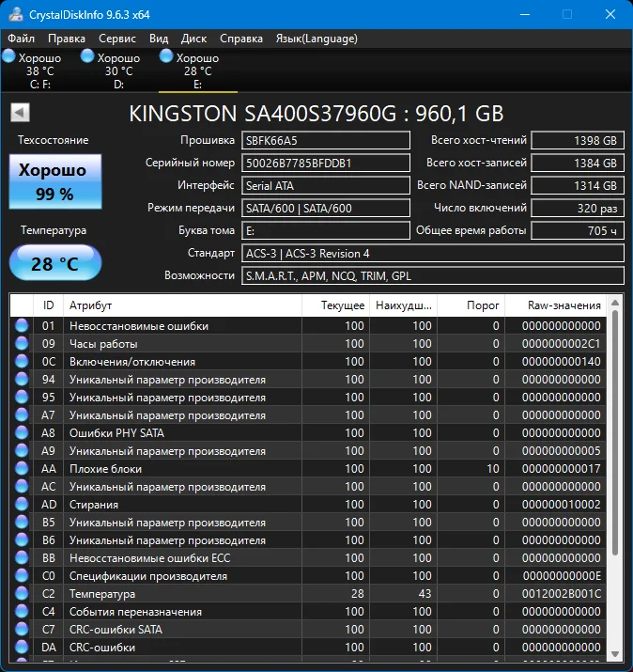Viewport: 633px width, 672px height.
Task: Open the Сервис menu
Action: 117,39
